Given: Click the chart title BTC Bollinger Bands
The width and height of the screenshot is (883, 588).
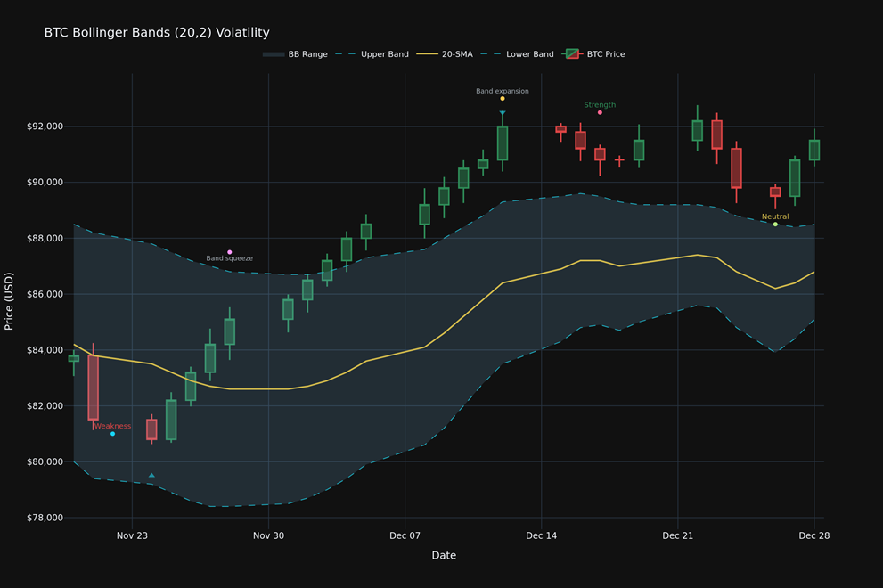Looking at the screenshot, I should point(157,33).
